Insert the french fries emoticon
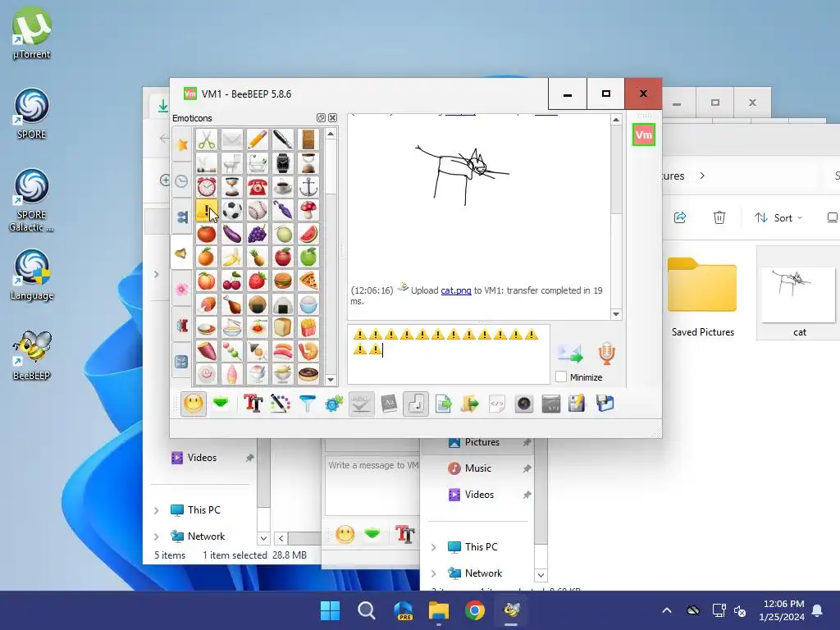 (x=308, y=327)
